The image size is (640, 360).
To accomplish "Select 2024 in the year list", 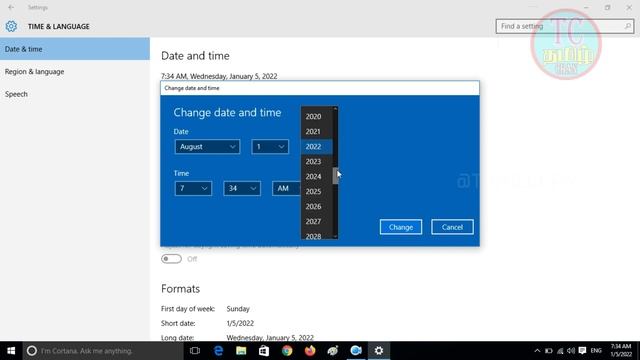I will 317,176.
